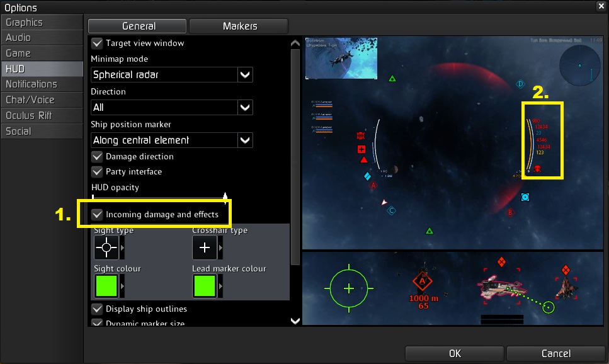The height and width of the screenshot is (364, 609).
Task: Click the spherical radar minimap in preview
Action: coord(580,65)
